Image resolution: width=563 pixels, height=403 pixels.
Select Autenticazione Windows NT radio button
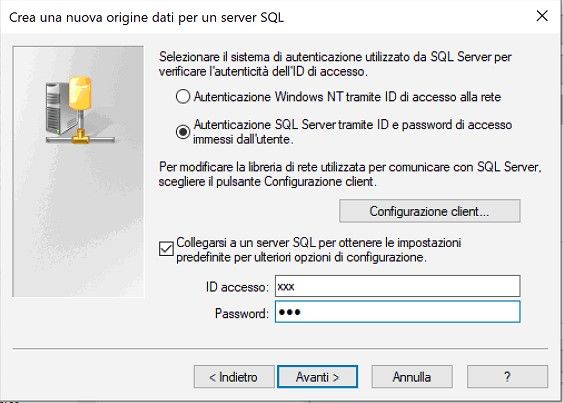[183, 97]
